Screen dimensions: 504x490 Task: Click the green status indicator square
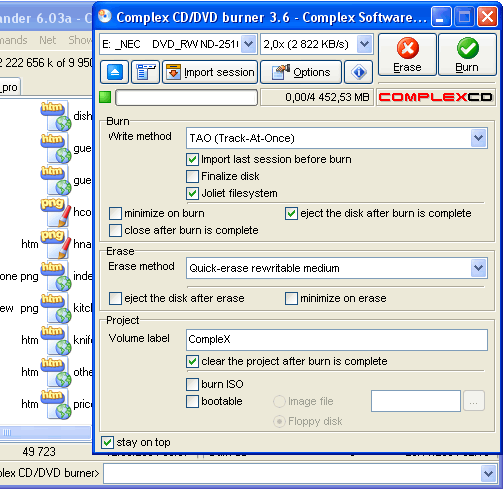[105, 97]
